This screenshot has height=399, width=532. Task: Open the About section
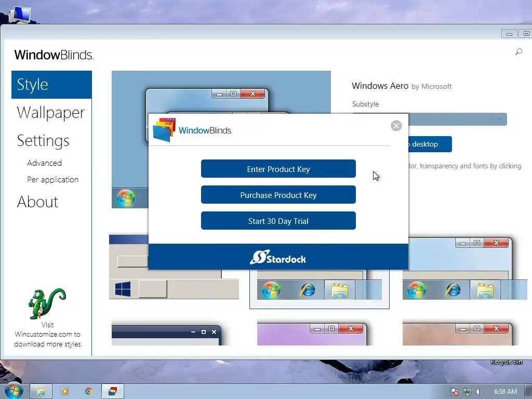pyautogui.click(x=37, y=202)
